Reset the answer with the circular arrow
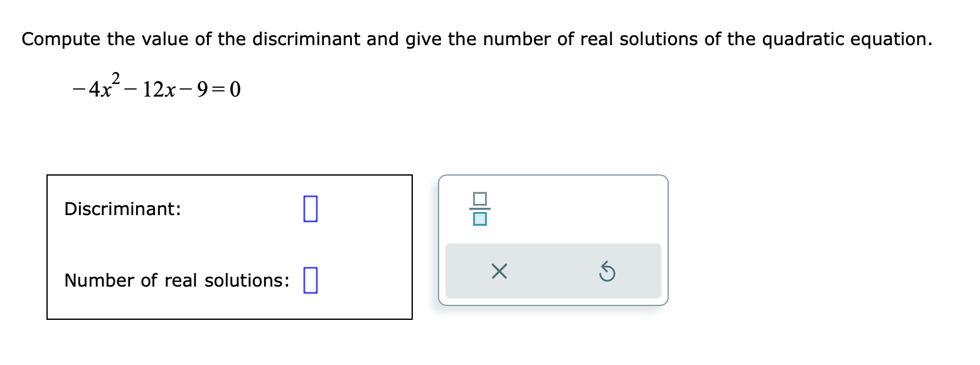980x365 pixels. [606, 271]
